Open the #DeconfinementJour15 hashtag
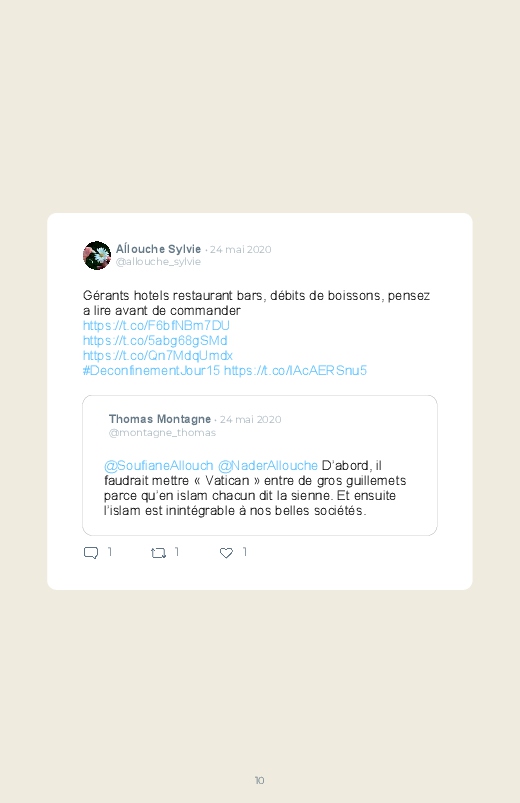Screen dimensions: 520x803 151,370
